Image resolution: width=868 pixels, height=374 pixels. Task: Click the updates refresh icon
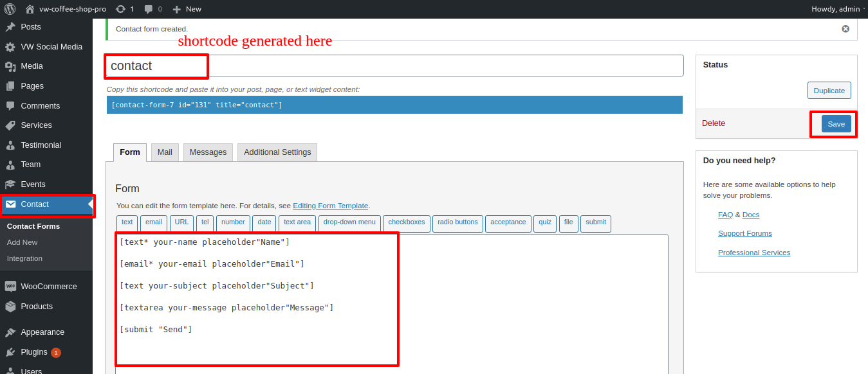point(120,9)
